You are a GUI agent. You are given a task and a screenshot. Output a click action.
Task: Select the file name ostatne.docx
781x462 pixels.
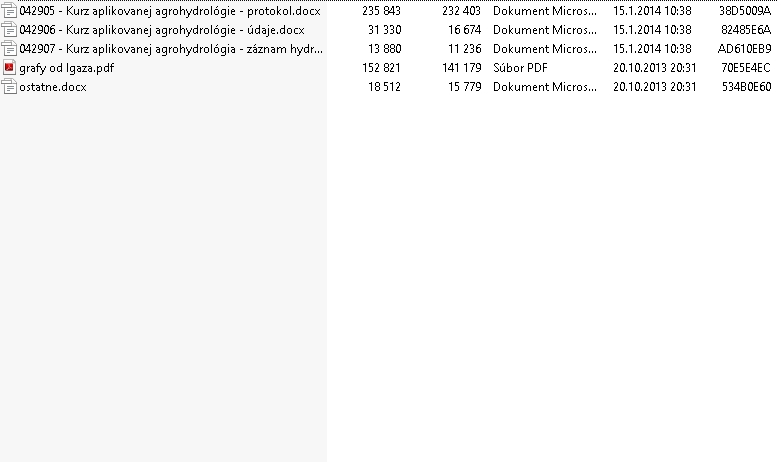pos(52,87)
